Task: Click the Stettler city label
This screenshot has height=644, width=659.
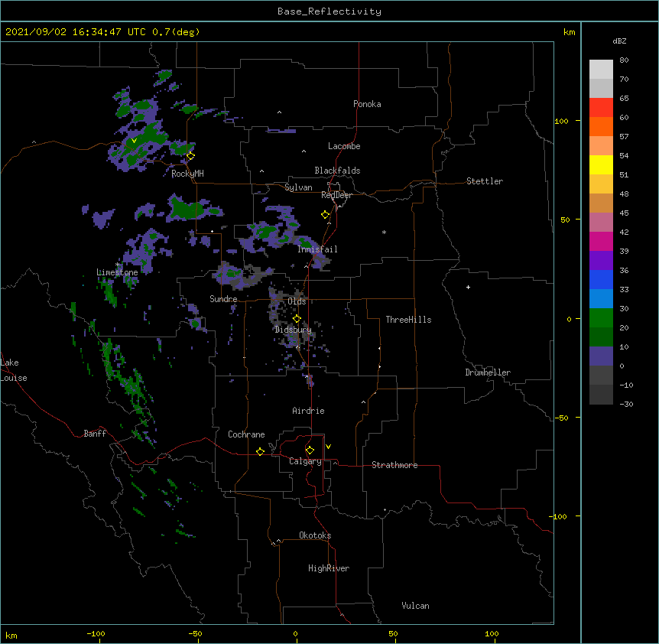Action: pyautogui.click(x=484, y=181)
